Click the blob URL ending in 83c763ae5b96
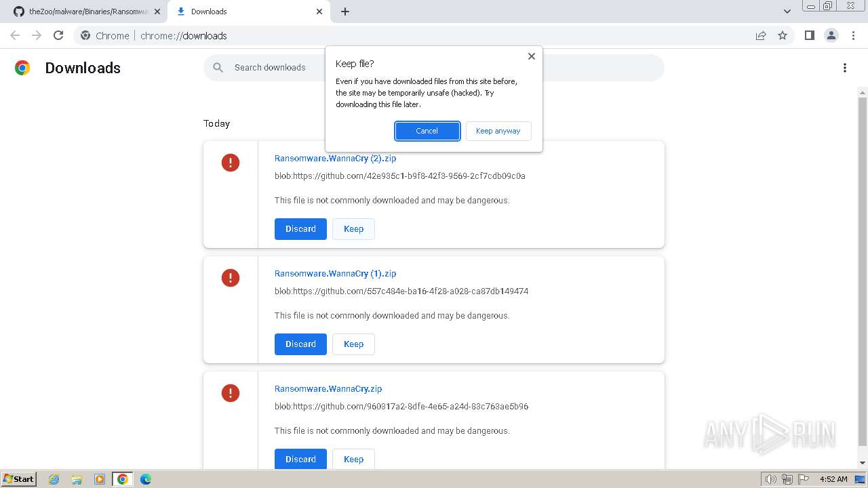This screenshot has width=868, height=488. pos(401,406)
